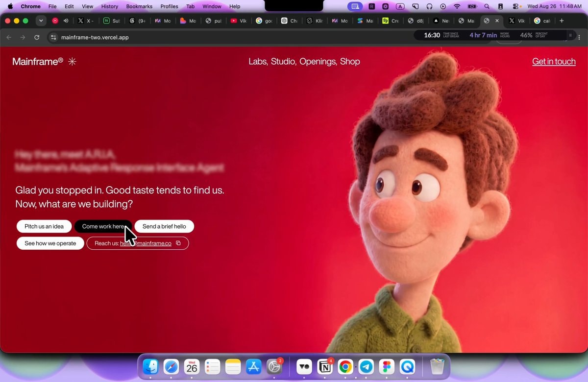Open the Studio navigation link

point(283,61)
